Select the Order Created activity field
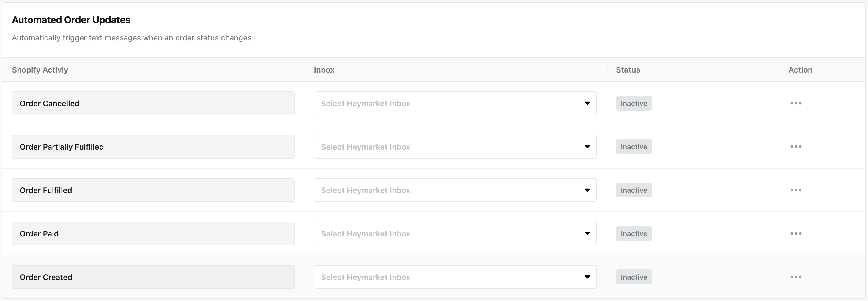 tap(153, 277)
